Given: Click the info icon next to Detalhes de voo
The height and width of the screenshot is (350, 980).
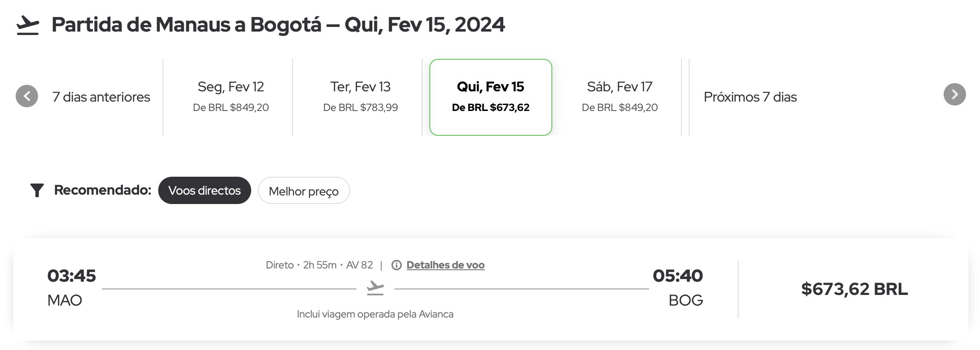Looking at the screenshot, I should tap(397, 265).
